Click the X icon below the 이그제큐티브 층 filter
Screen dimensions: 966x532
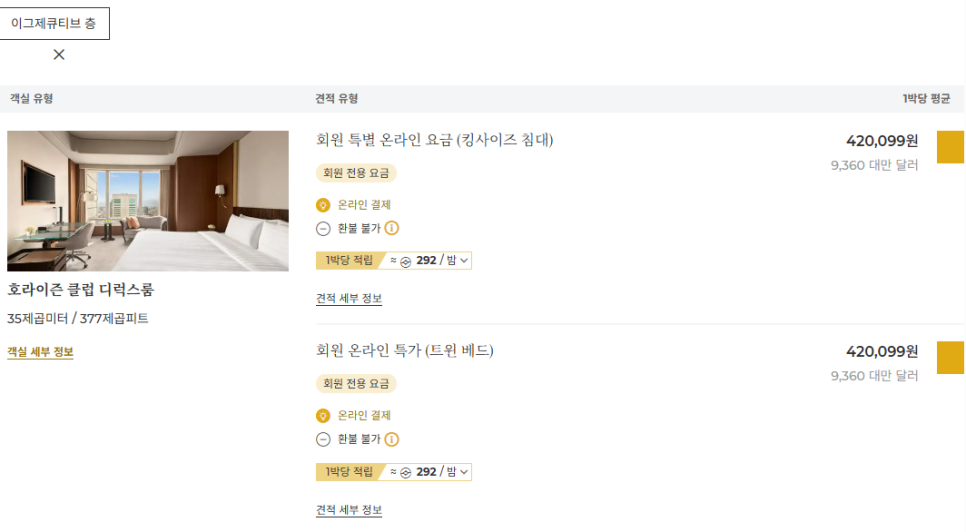pos(59,55)
